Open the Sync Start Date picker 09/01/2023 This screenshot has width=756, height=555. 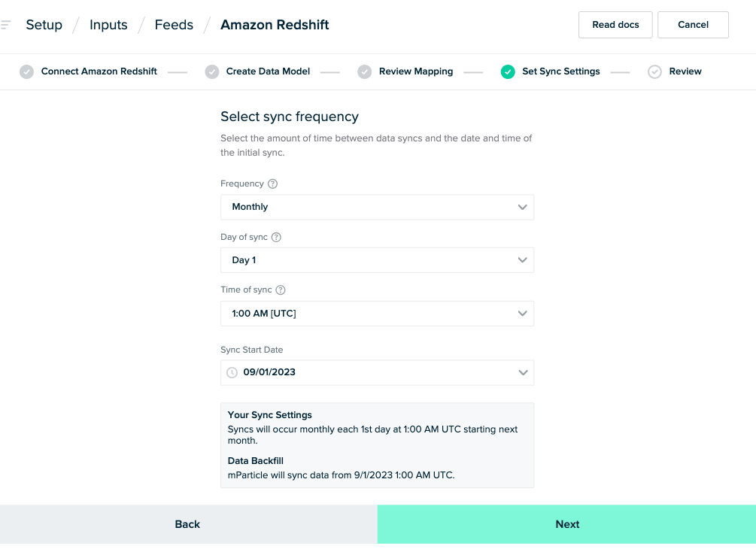click(377, 373)
